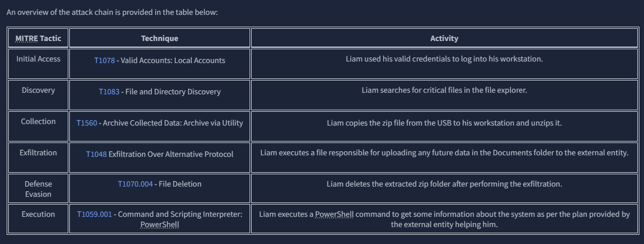Click the USB zip file copy activity text
Viewport: 644px width, 244px height.
444,124
